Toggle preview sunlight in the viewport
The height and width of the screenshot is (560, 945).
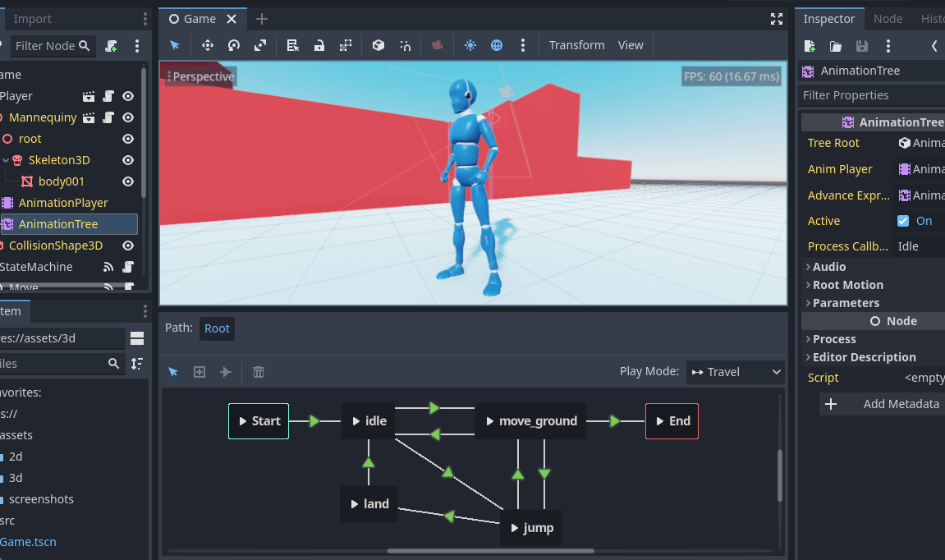click(470, 45)
